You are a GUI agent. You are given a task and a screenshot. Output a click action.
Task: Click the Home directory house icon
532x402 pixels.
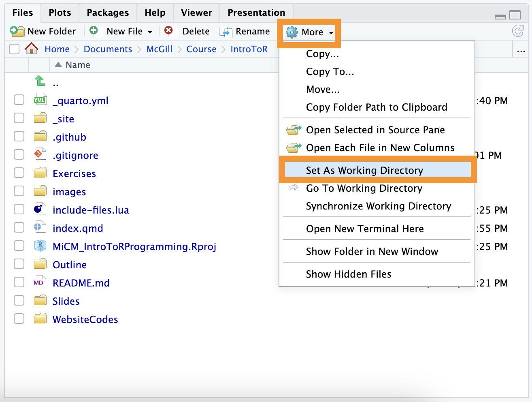(x=32, y=49)
